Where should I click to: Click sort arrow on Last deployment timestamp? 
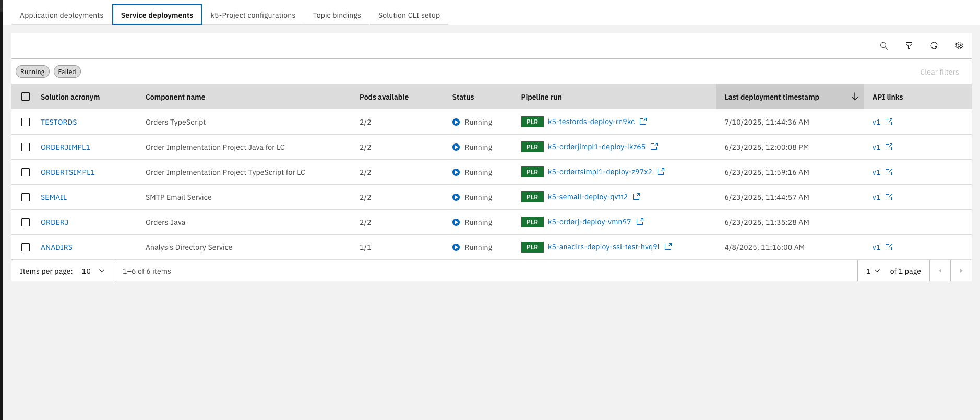(x=854, y=97)
